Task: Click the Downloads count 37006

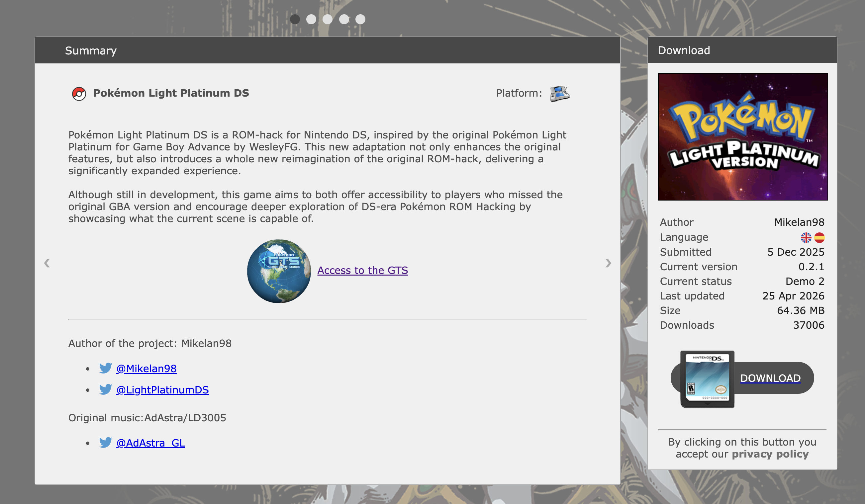Action: click(809, 325)
